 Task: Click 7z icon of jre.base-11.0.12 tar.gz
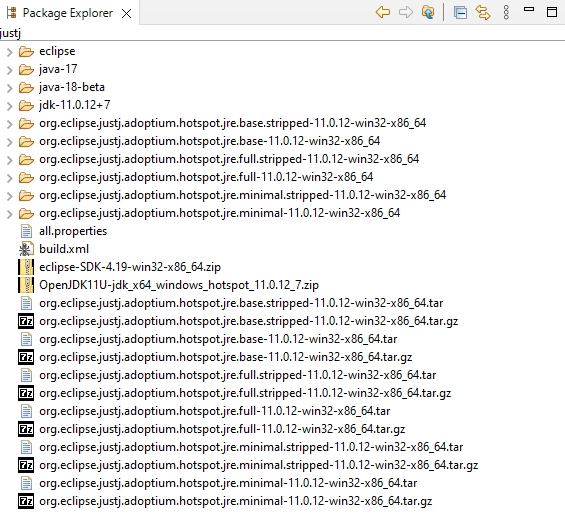pos(26,357)
